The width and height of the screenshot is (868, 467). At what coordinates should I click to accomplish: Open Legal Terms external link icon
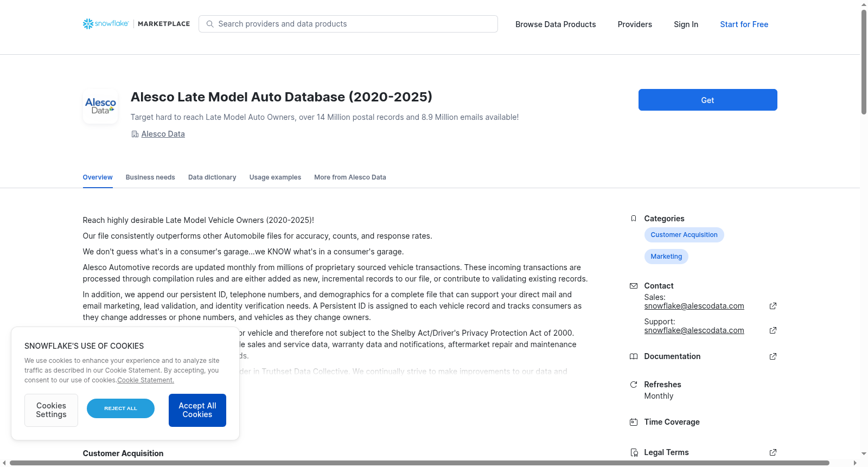click(x=773, y=452)
